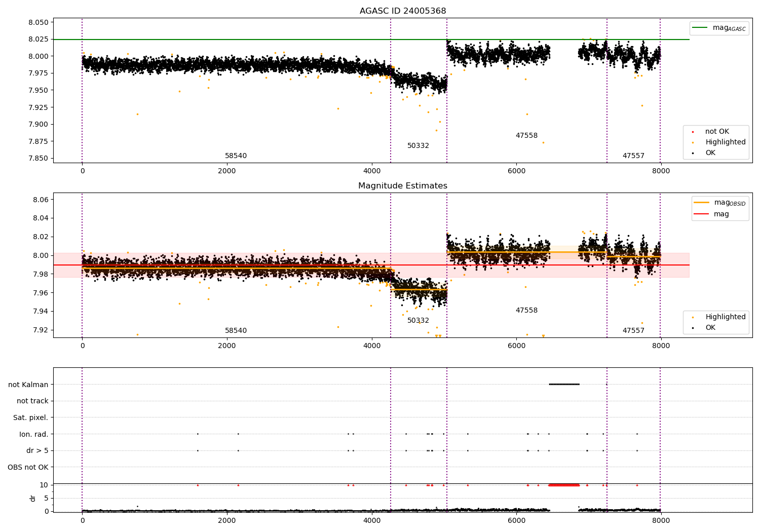Click the 6000 x-axis tick under Magnitude Estimates plot
The width and height of the screenshot is (760, 532).
click(516, 346)
